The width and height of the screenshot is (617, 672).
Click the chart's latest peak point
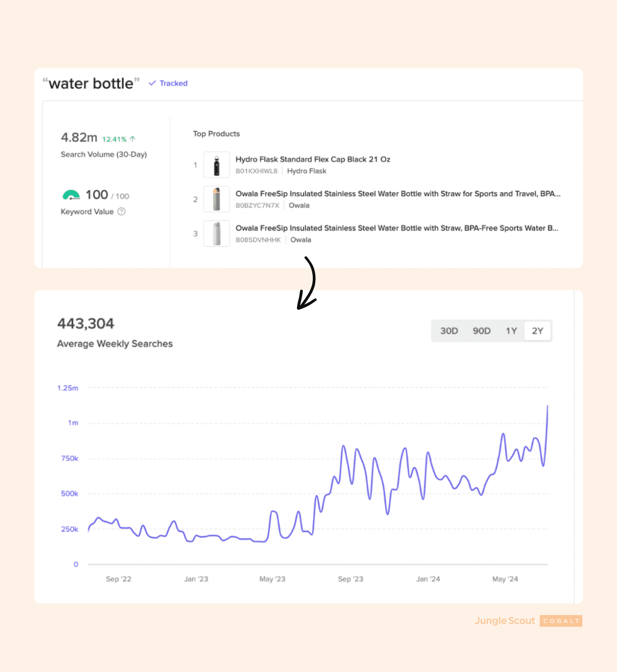(547, 406)
